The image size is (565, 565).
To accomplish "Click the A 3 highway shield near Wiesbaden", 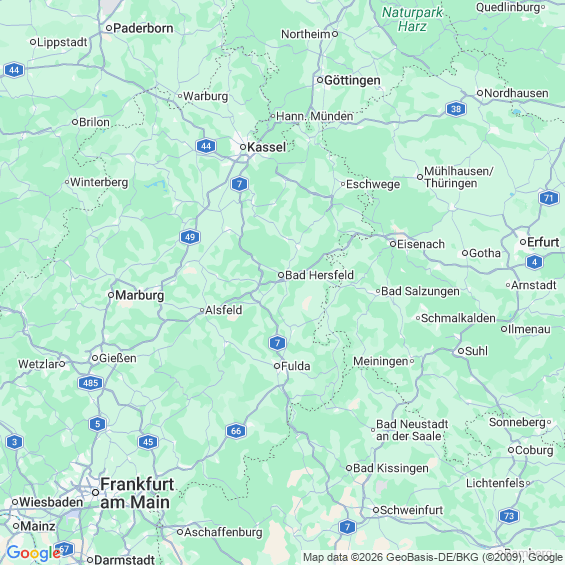I will 14,442.
